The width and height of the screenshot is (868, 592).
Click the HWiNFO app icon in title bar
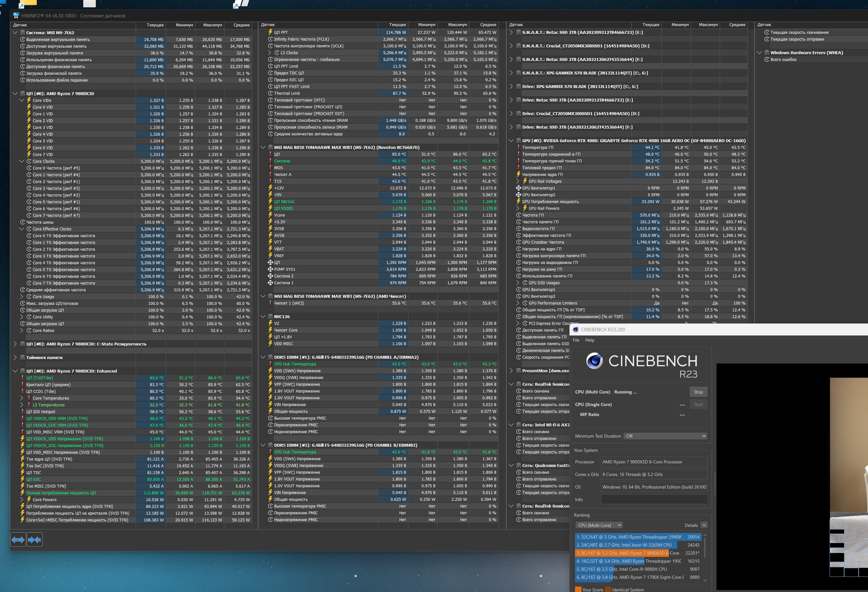pos(16,16)
